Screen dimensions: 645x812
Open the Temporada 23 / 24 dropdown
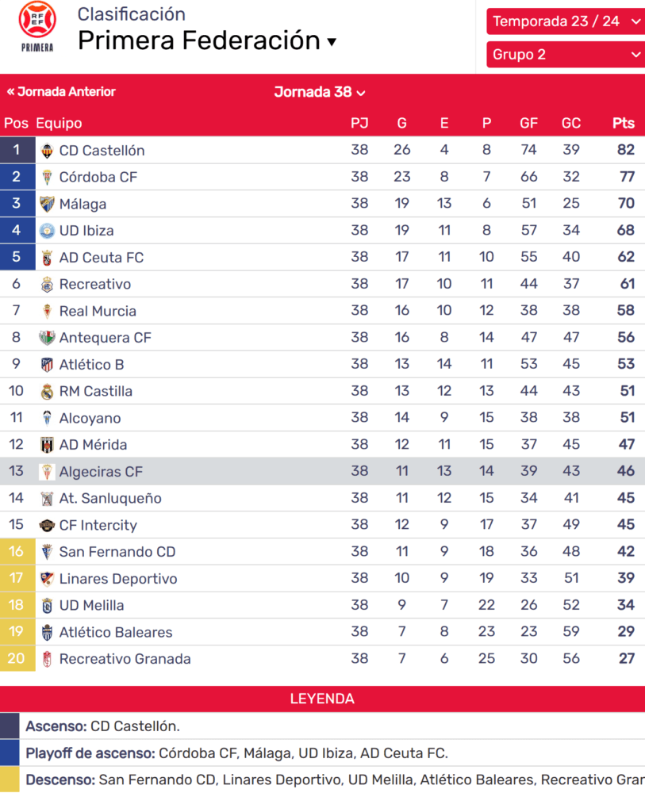tap(565, 21)
